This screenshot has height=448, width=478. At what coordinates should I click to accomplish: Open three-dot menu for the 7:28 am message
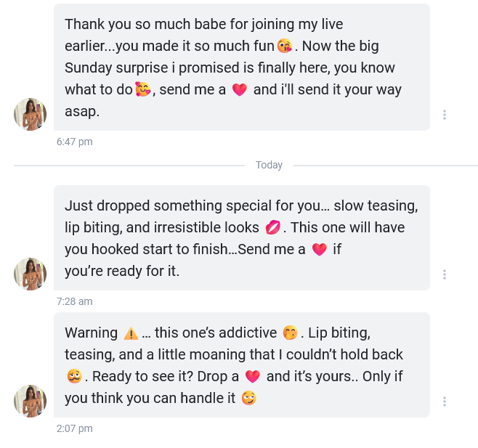444,274
